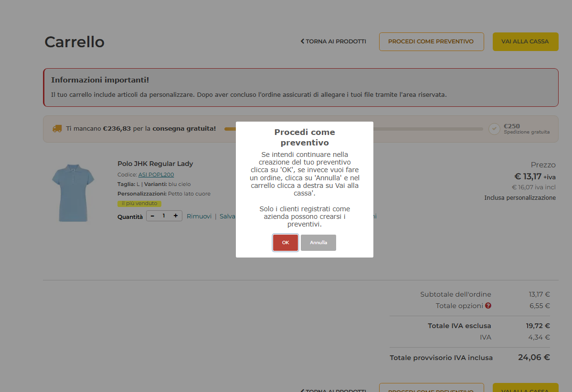The height and width of the screenshot is (392, 572).
Task: Click the free shipping checkmark circle icon
Action: point(494,129)
